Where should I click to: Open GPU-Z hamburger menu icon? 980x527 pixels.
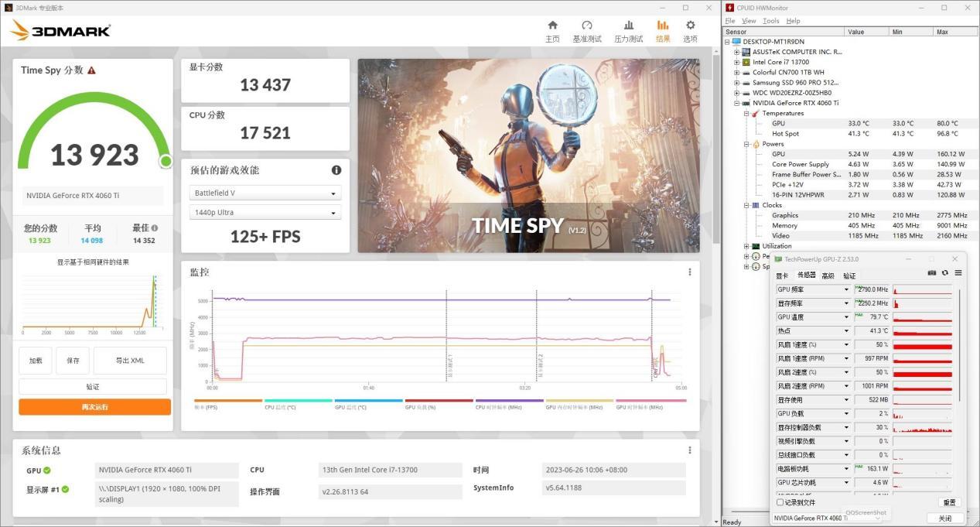[958, 273]
